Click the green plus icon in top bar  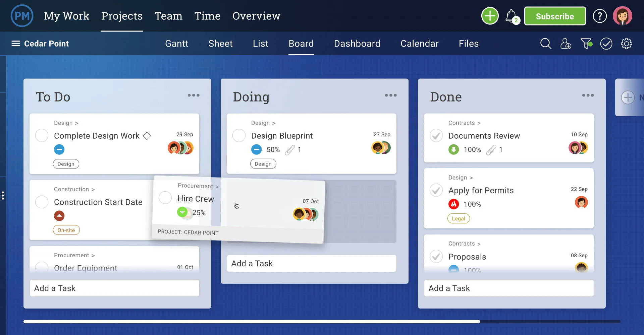pyautogui.click(x=490, y=16)
